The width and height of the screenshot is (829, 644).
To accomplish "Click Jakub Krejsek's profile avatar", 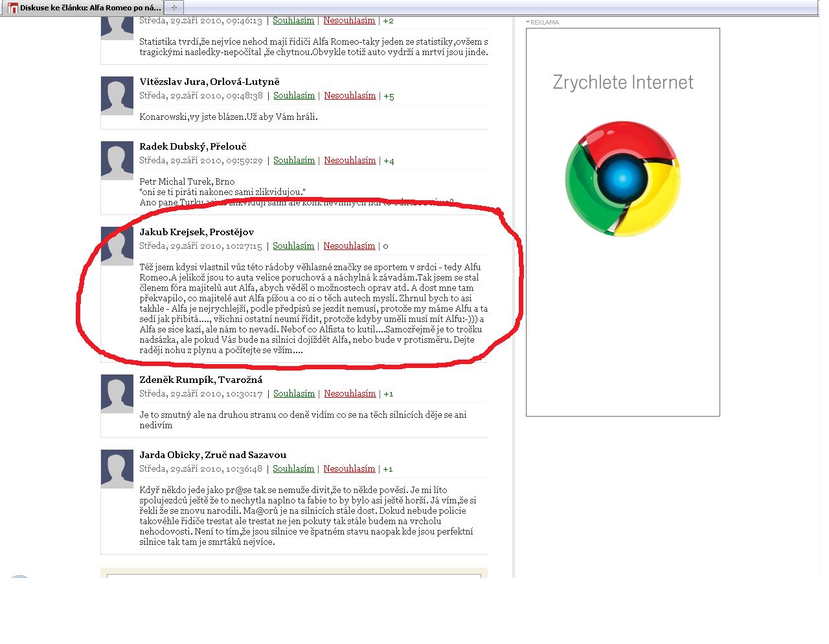I will pos(117,246).
